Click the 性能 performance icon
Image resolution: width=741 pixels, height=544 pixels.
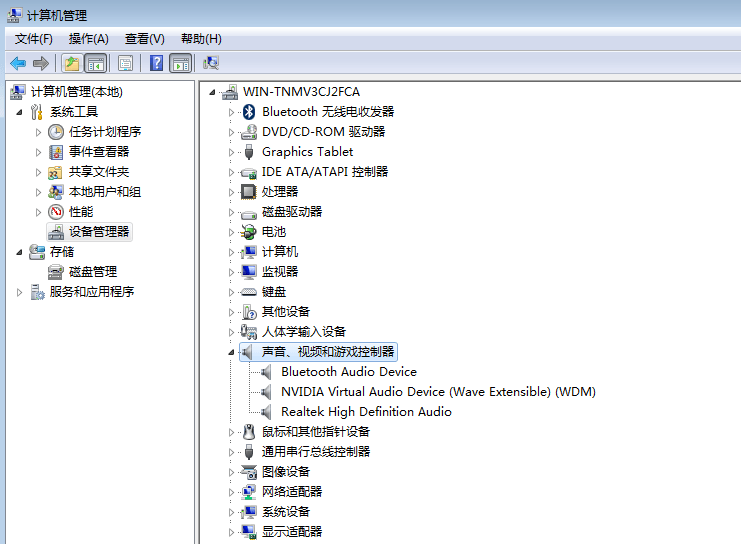pyautogui.click(x=56, y=212)
